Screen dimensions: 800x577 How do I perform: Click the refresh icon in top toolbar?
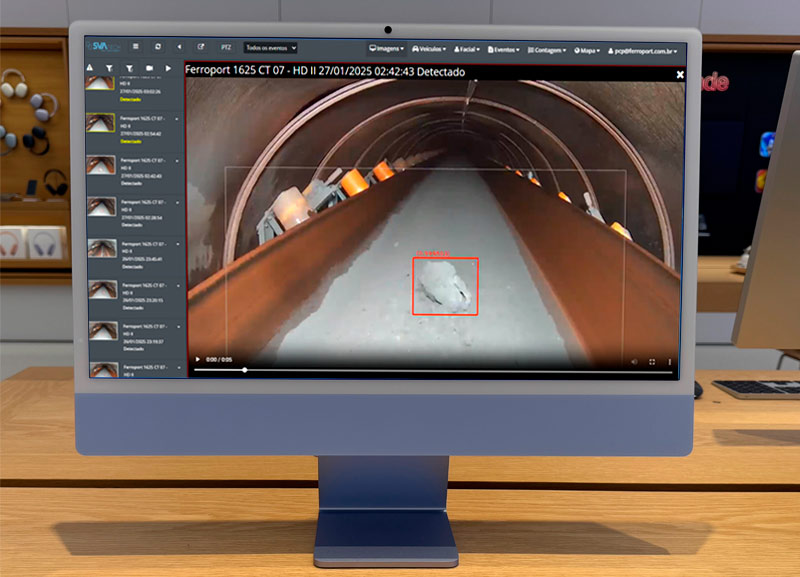157,47
